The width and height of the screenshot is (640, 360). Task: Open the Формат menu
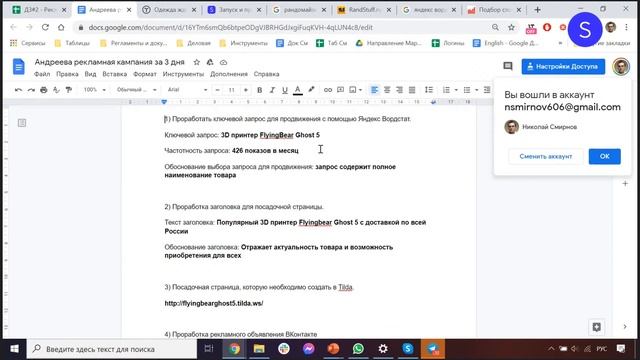click(145, 74)
